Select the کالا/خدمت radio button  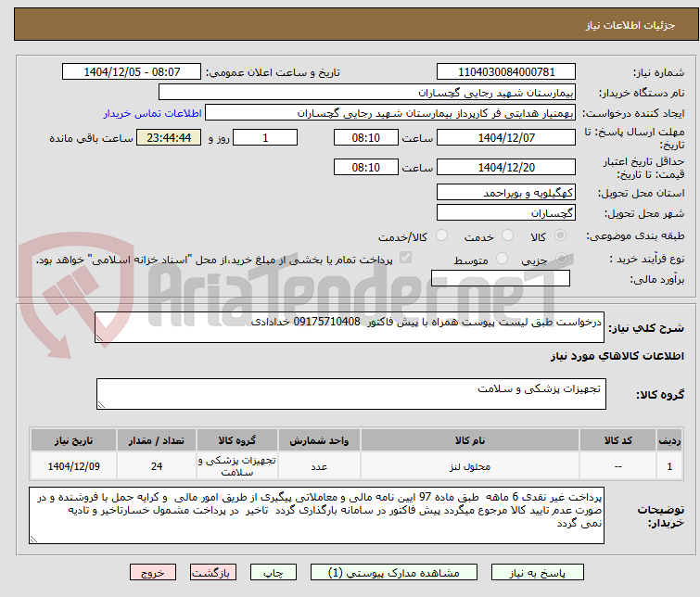(441, 235)
